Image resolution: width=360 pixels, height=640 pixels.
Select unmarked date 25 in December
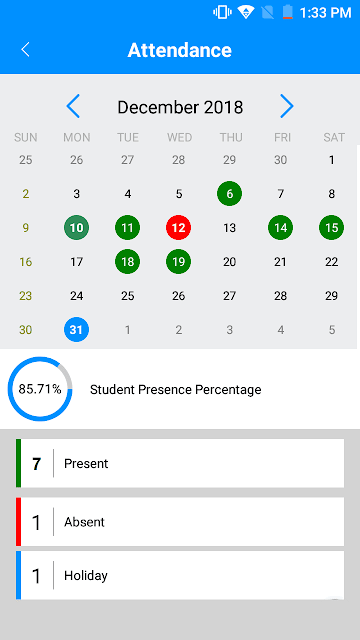(x=127, y=296)
